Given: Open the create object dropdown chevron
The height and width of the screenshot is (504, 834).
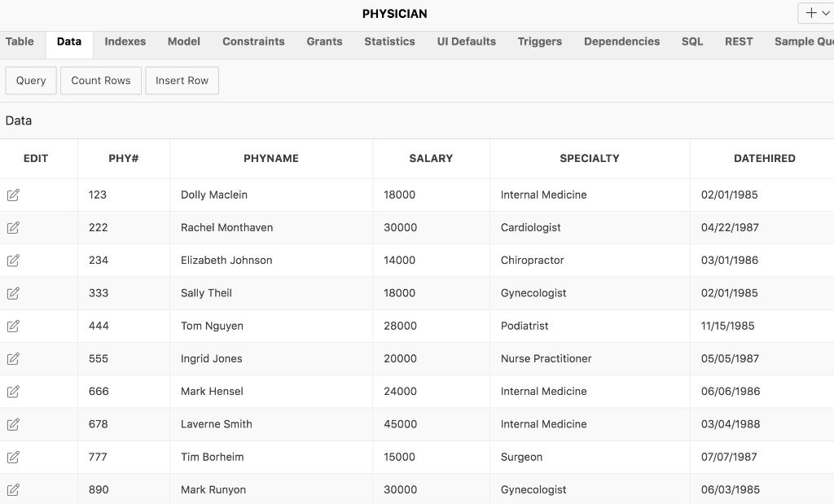Looking at the screenshot, I should click(x=825, y=13).
